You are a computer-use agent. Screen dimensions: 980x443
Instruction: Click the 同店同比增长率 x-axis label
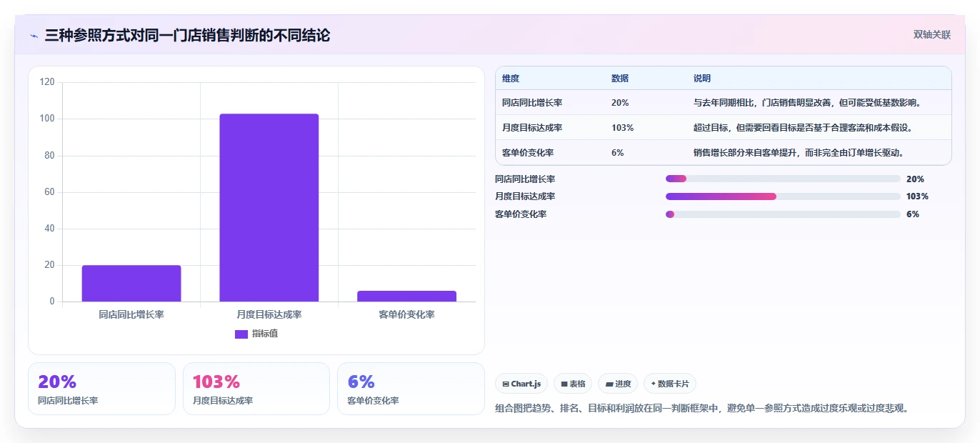tap(131, 314)
